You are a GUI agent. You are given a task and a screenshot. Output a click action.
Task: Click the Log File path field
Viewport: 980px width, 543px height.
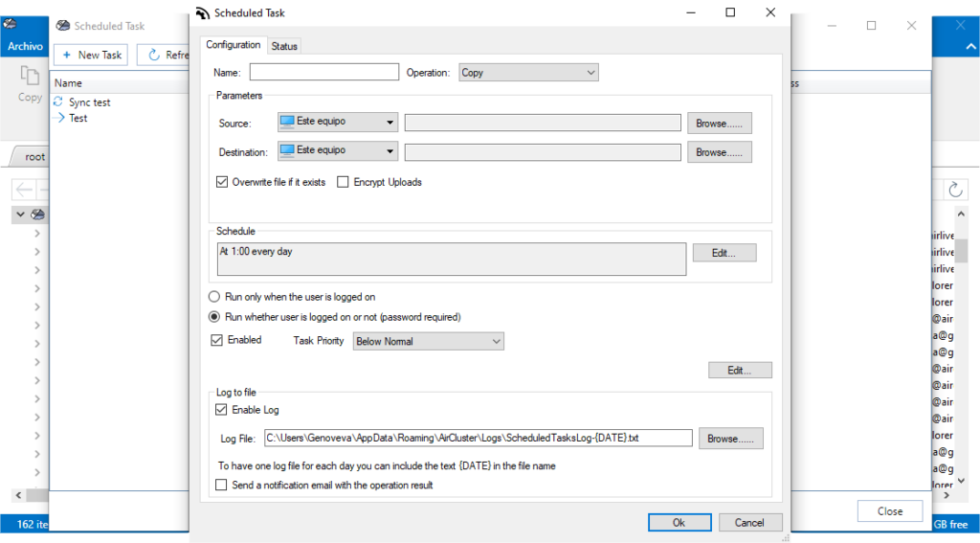(479, 438)
